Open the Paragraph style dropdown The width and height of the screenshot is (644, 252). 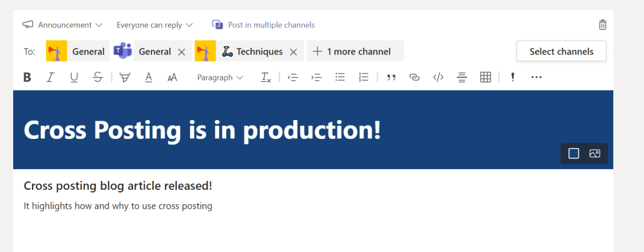click(x=220, y=77)
